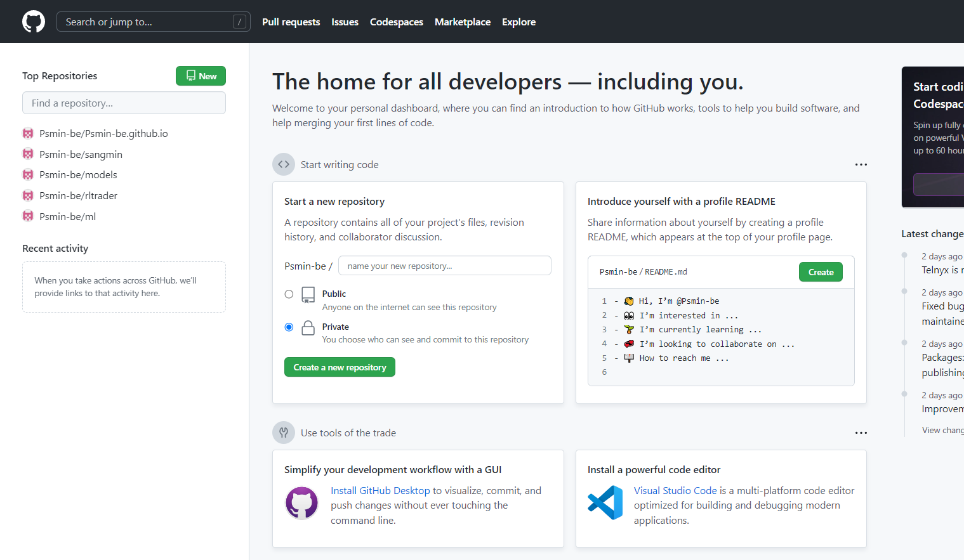This screenshot has width=964, height=560.
Task: Click the Psmin-be / README.md file name
Action: [643, 272]
